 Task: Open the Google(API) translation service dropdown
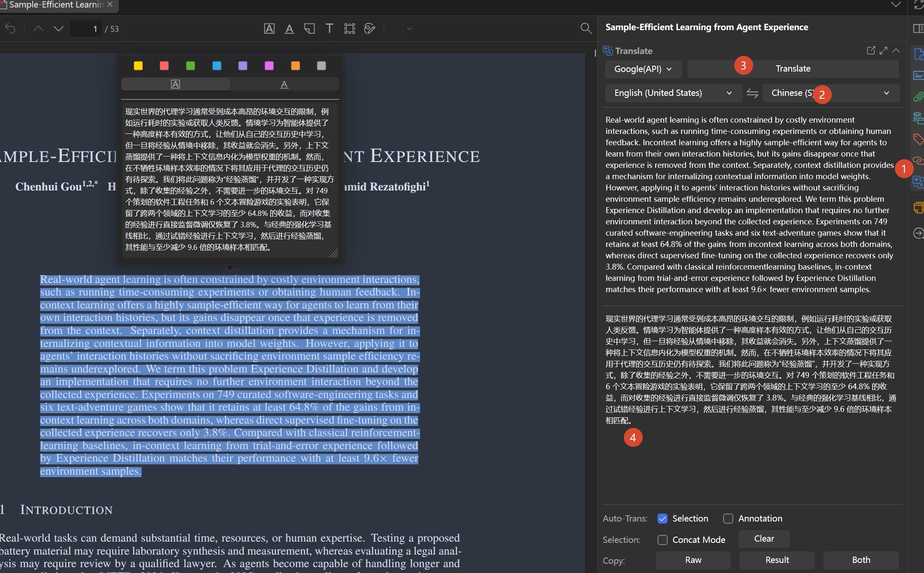pyautogui.click(x=643, y=69)
